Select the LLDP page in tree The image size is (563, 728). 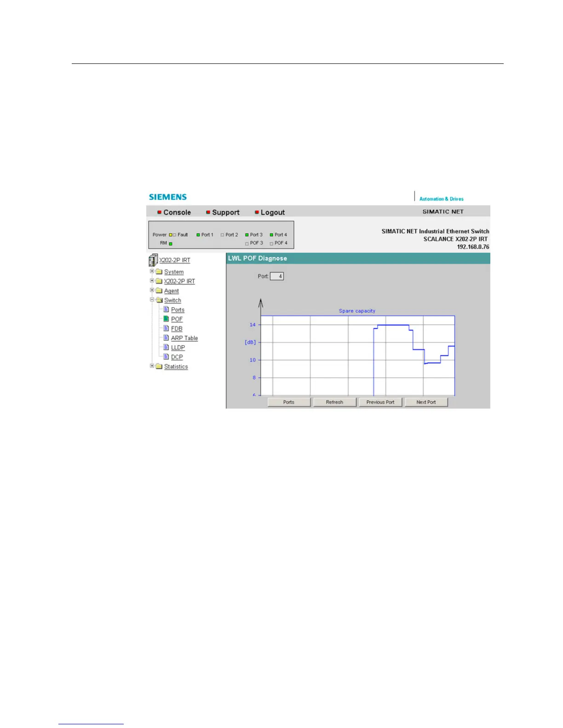[x=178, y=347]
